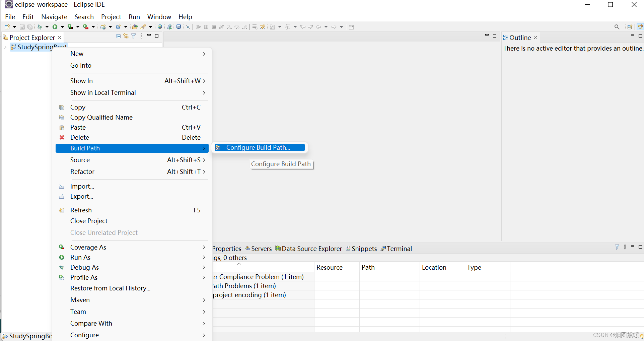Open the Window menu
Screen dimensions: 644x341
pos(159,17)
